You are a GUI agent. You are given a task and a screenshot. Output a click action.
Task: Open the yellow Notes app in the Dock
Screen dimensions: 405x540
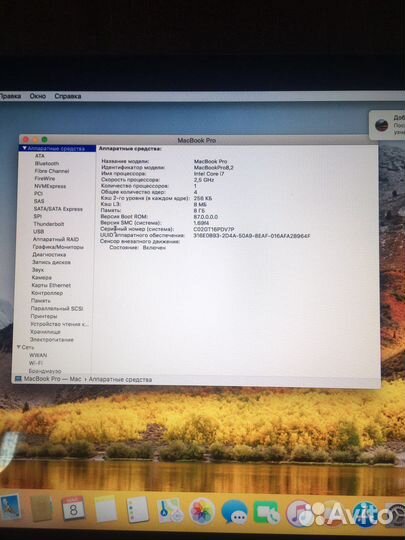[x=105, y=509]
